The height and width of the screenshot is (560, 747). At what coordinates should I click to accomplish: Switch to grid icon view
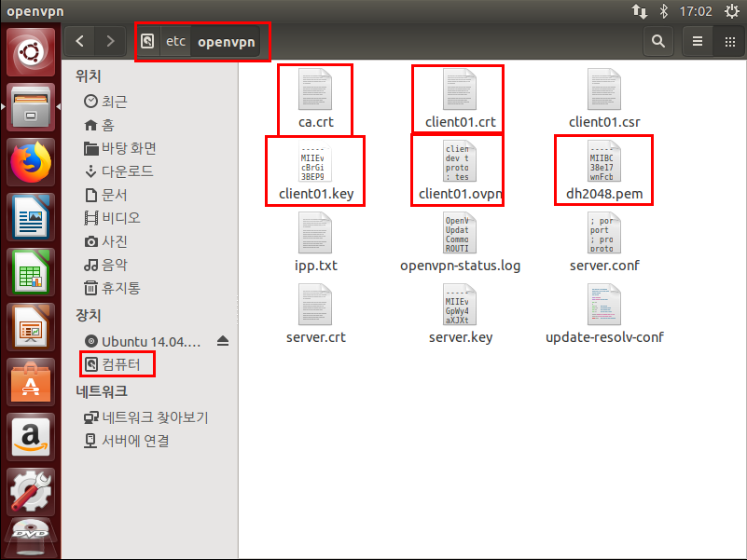[729, 41]
